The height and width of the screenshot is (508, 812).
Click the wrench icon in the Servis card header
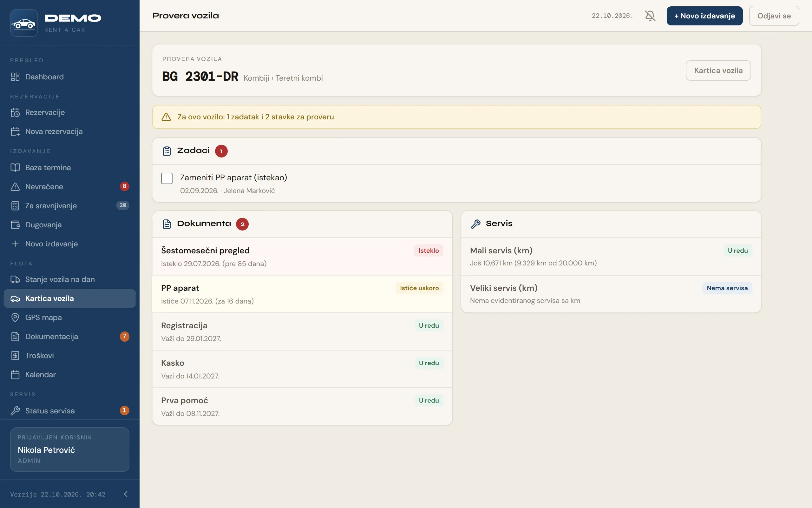[x=476, y=224]
